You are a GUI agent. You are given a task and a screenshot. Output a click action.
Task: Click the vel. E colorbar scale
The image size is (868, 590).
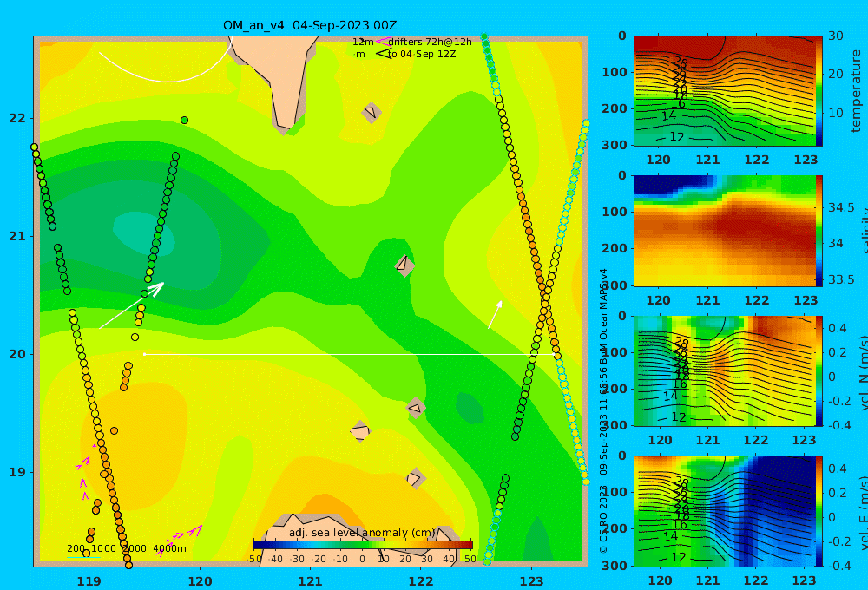pyautogui.click(x=819, y=511)
